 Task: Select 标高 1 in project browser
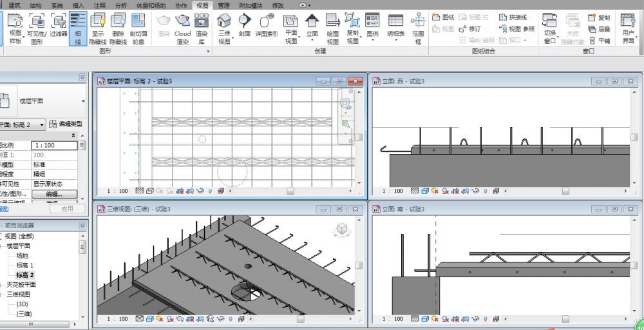click(25, 266)
